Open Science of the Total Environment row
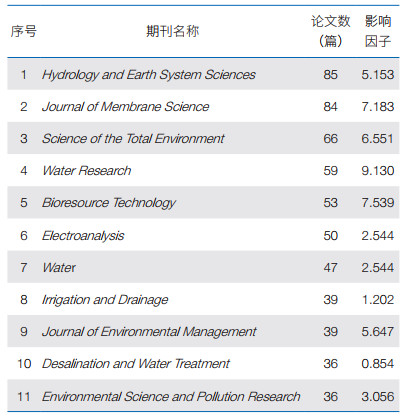This screenshot has width=405, height=417. point(203,139)
